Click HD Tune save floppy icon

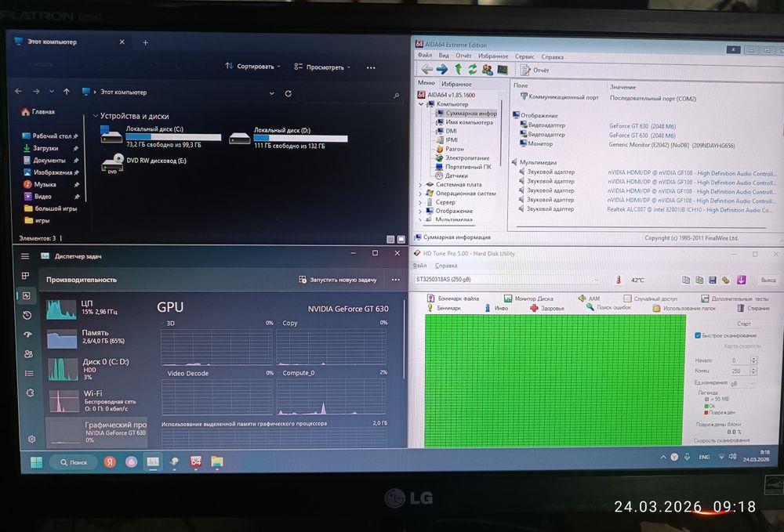click(x=713, y=280)
